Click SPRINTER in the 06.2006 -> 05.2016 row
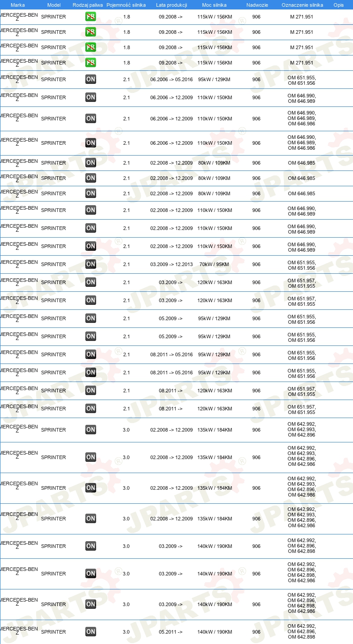Viewport: 353px width, 644px height. [53, 79]
